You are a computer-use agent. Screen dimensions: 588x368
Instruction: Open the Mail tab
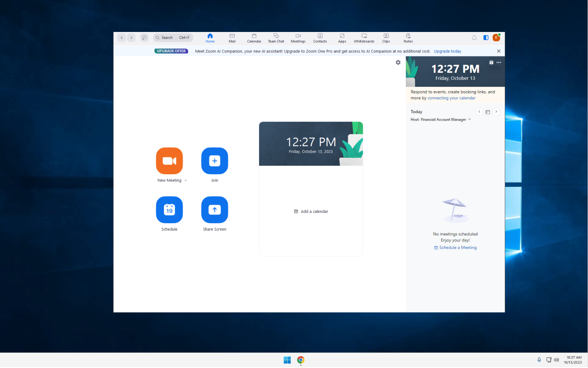[x=232, y=38]
